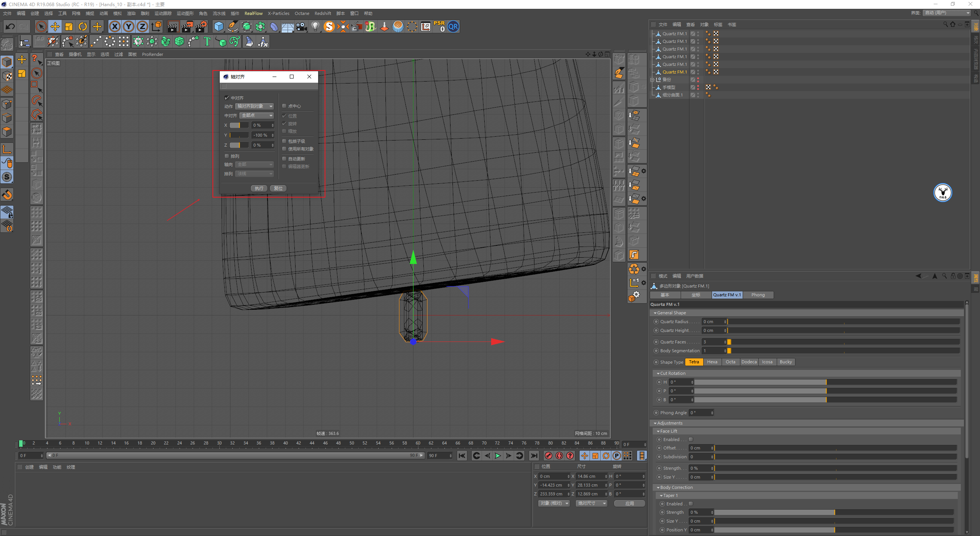The height and width of the screenshot is (536, 980).
Task: Toggle the 自动更新 checkbox
Action: click(284, 159)
